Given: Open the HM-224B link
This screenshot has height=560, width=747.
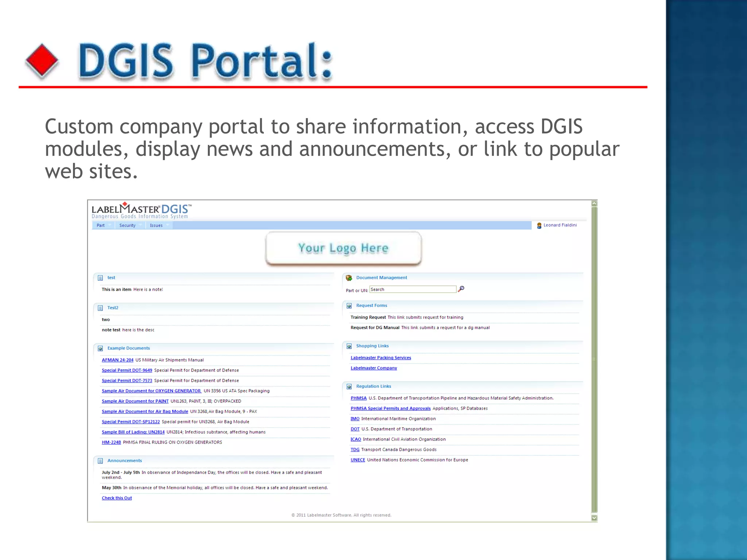Looking at the screenshot, I should [x=111, y=442].
